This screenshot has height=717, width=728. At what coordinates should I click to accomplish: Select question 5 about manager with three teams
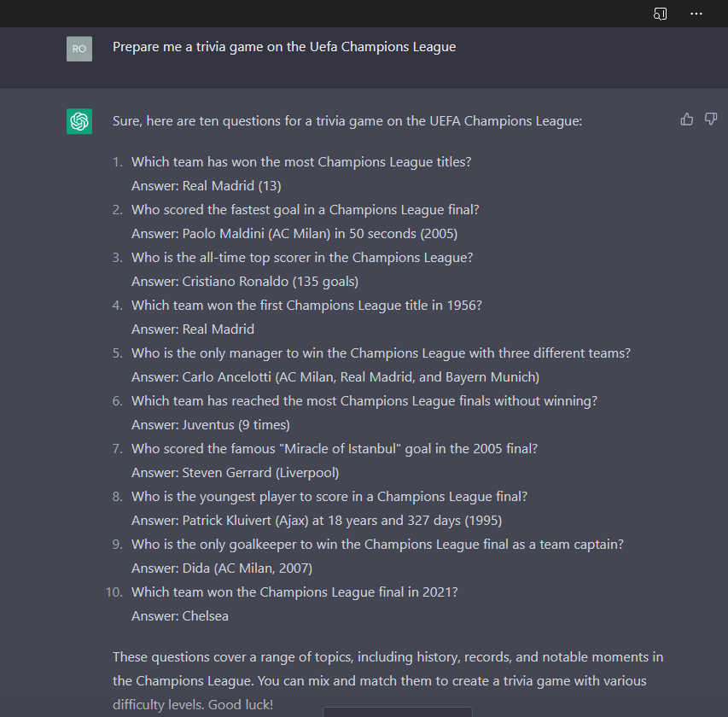click(x=381, y=353)
